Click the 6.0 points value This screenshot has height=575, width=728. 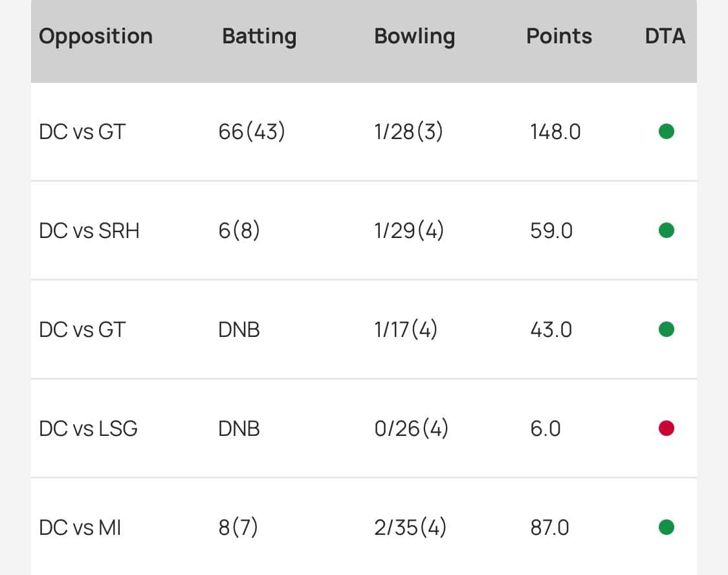546,429
